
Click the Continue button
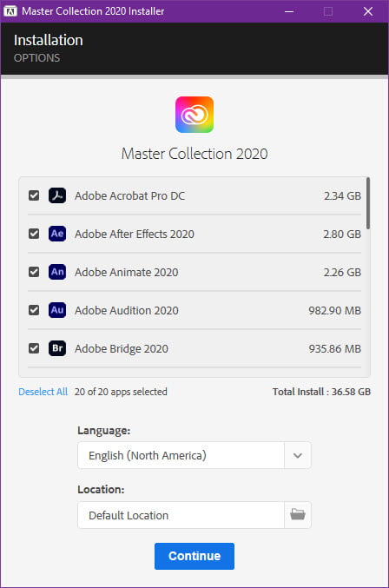pos(194,556)
